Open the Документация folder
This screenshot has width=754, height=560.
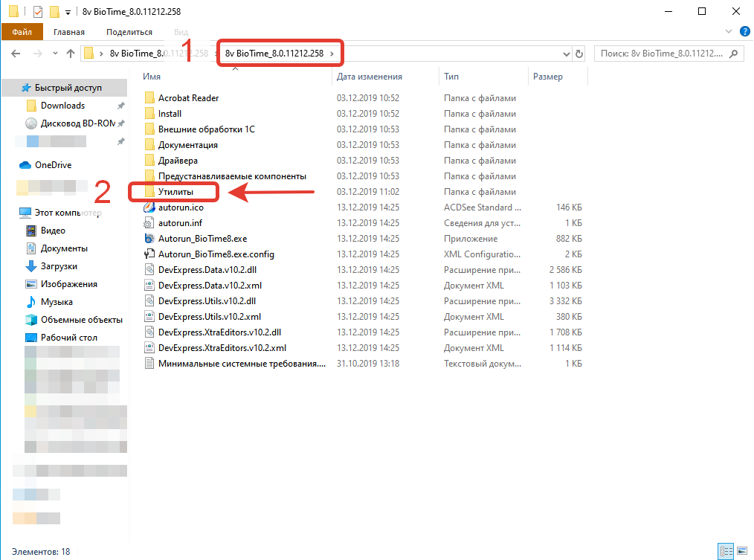pyautogui.click(x=188, y=145)
